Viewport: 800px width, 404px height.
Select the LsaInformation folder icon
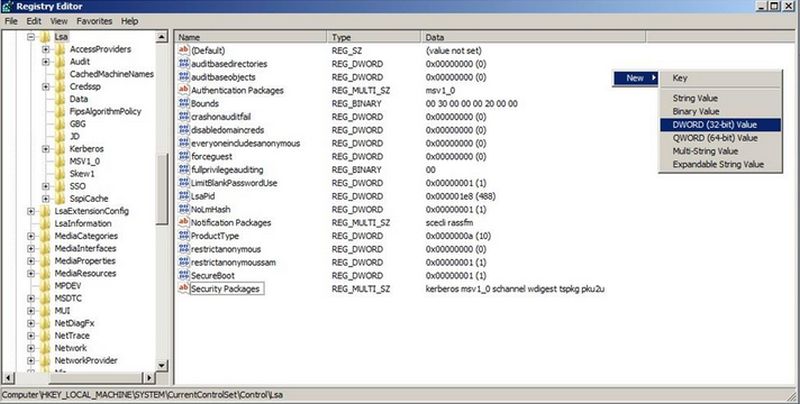45,223
